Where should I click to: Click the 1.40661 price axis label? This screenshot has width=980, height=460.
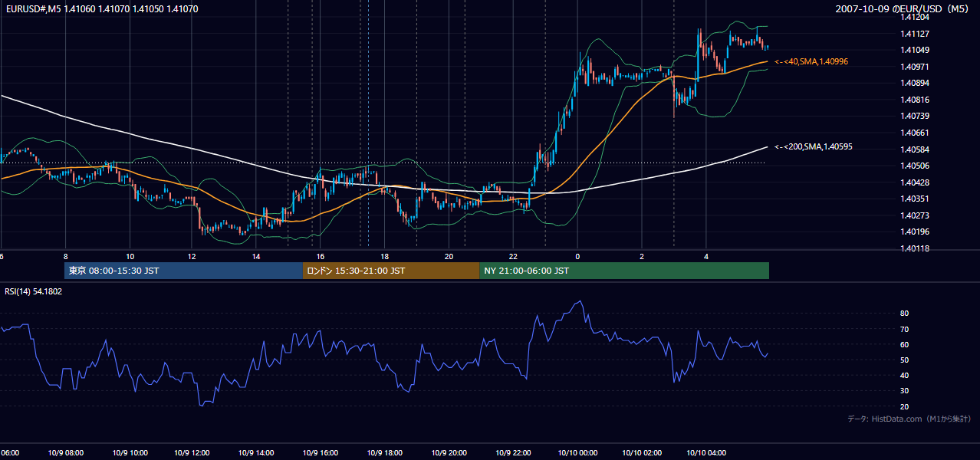(915, 133)
